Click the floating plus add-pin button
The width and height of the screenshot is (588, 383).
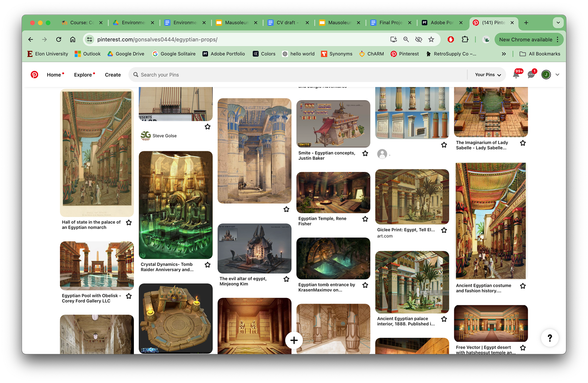pyautogui.click(x=294, y=340)
